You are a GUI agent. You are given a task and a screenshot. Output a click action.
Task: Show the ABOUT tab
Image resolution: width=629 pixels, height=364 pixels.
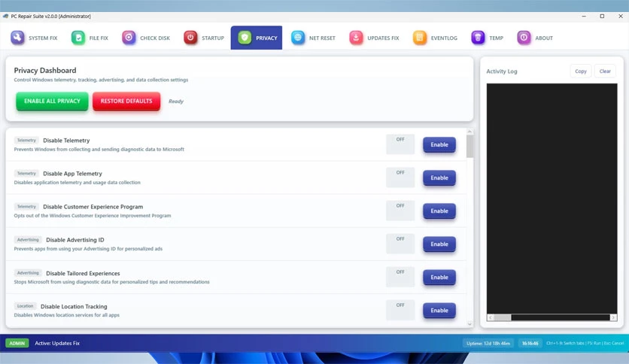[535, 38]
